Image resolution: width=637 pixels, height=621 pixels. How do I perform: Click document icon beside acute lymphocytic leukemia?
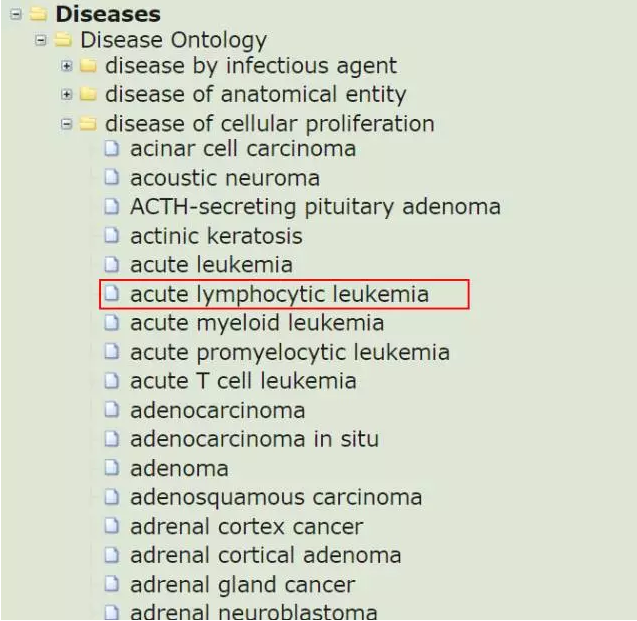pos(112,294)
